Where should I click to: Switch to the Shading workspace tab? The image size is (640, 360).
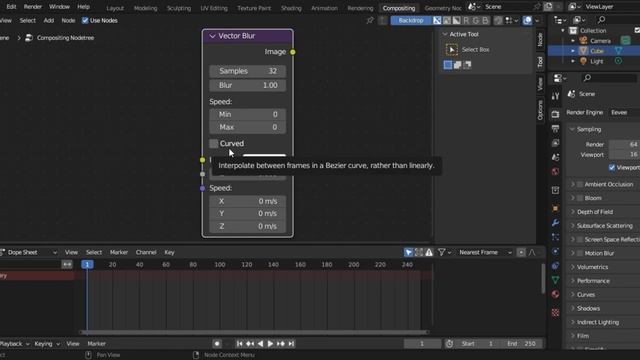coord(291,8)
